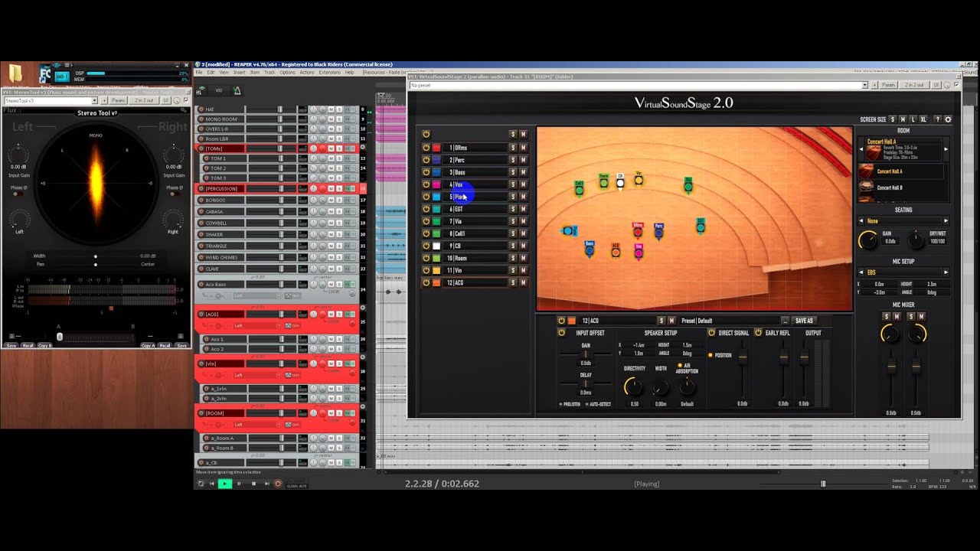Screen dimensions: 980x551
Task: Enable Air Absorption indicator
Action: click(x=678, y=366)
